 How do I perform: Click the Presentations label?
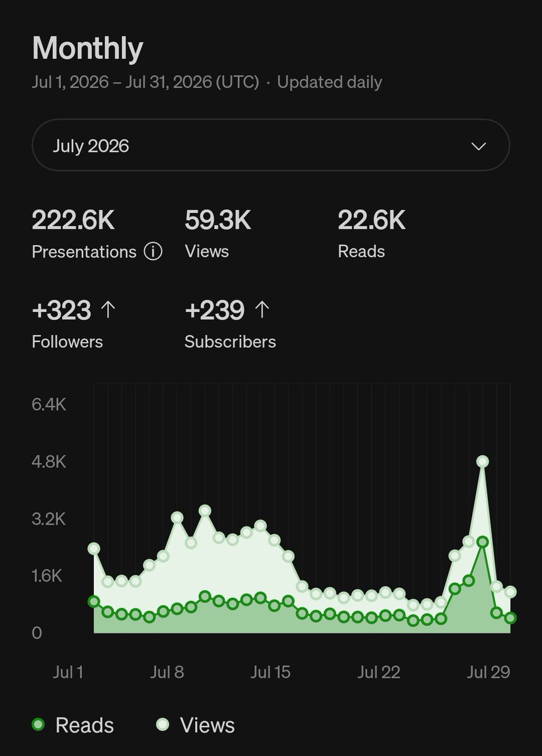point(84,252)
